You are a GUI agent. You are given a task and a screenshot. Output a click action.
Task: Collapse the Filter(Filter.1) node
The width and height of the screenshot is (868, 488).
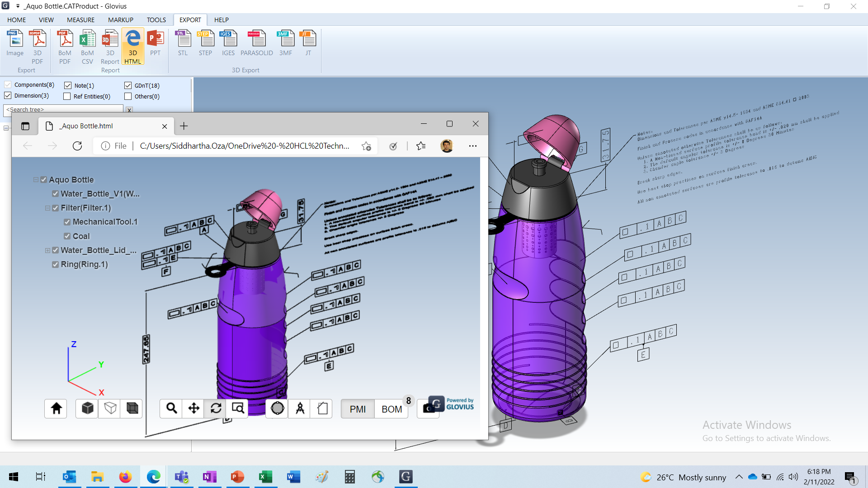coord(47,208)
